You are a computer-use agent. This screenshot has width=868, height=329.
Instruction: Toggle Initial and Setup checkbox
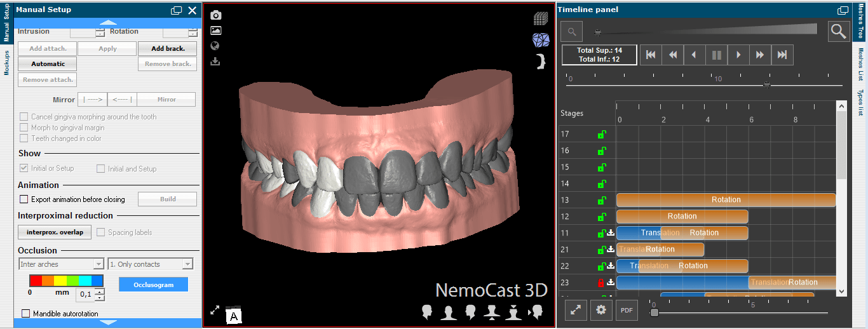point(100,169)
